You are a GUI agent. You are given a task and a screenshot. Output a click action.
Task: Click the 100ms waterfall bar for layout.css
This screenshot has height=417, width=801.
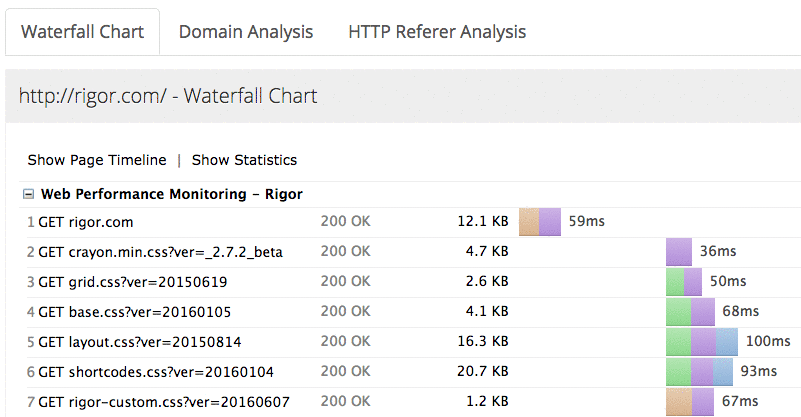[x=702, y=341]
